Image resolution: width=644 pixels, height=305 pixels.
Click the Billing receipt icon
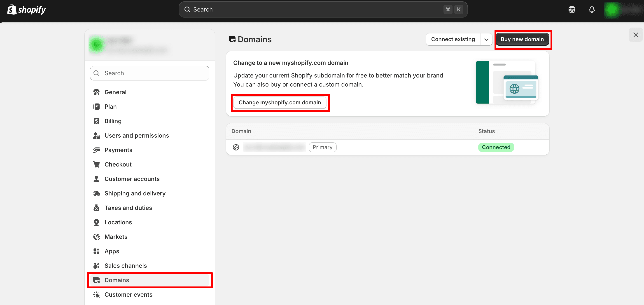coord(96,121)
